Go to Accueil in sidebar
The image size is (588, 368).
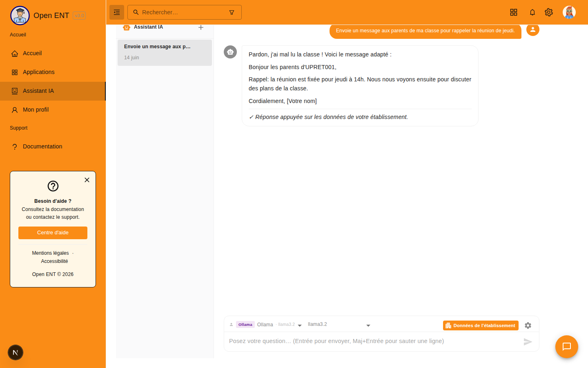click(53, 53)
